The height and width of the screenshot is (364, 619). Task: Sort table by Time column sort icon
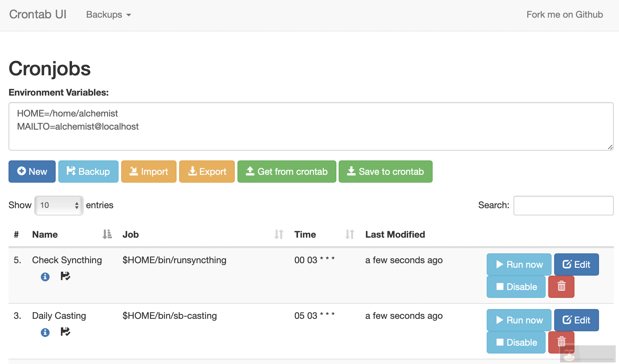349,234
